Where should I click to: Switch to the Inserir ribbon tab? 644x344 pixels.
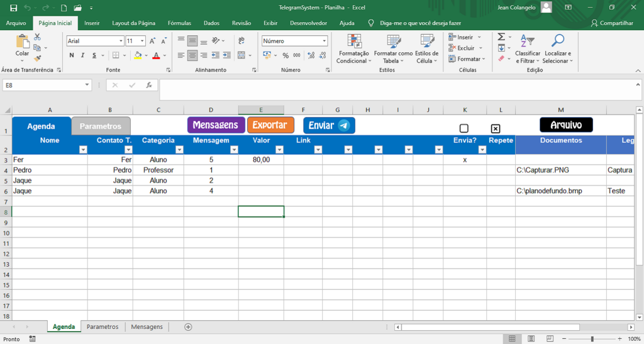click(92, 23)
